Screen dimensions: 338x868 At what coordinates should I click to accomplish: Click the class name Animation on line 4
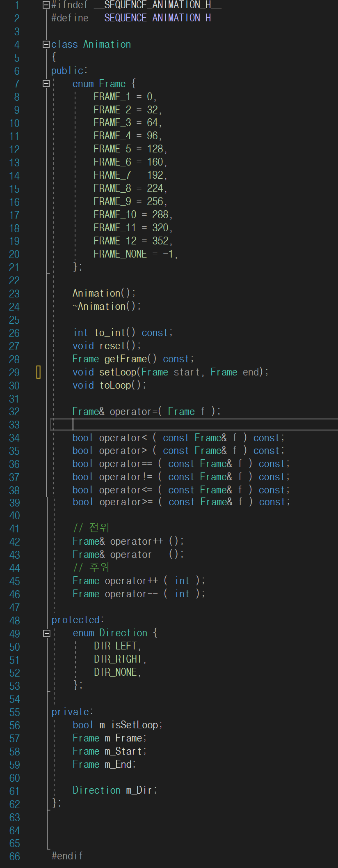point(107,44)
